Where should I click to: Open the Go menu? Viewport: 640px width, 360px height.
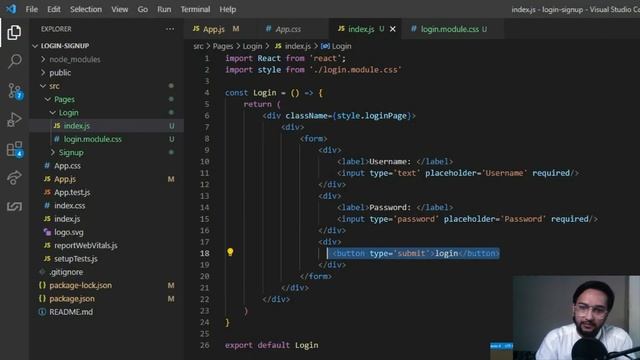click(142, 9)
